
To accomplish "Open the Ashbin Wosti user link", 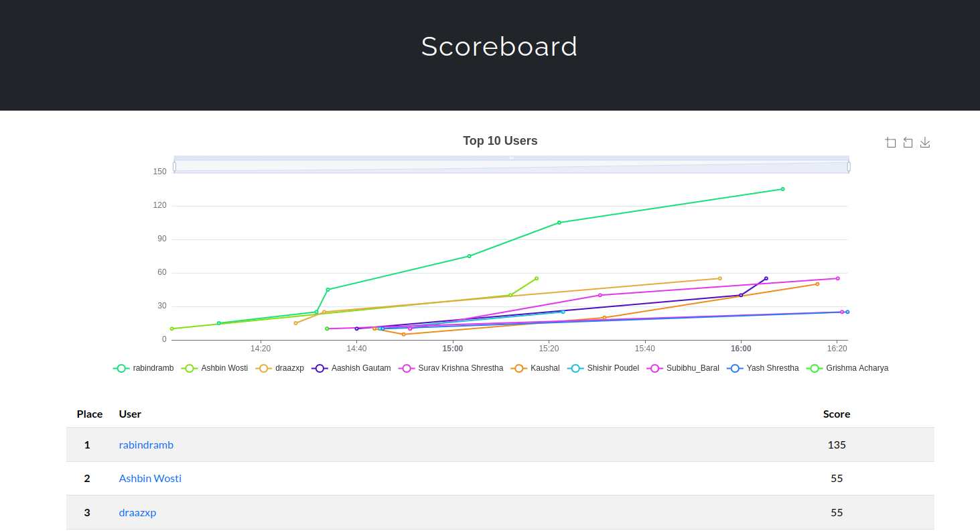I will pyautogui.click(x=150, y=478).
